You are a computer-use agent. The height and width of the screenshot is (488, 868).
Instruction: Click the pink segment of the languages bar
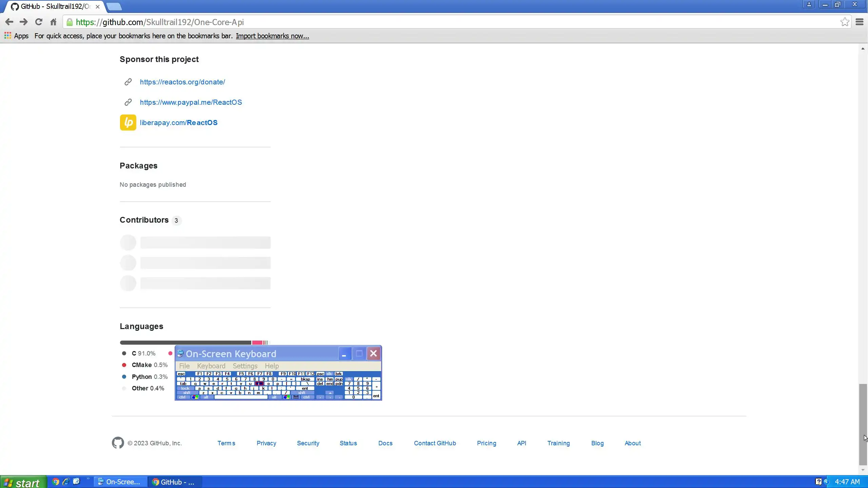click(257, 343)
